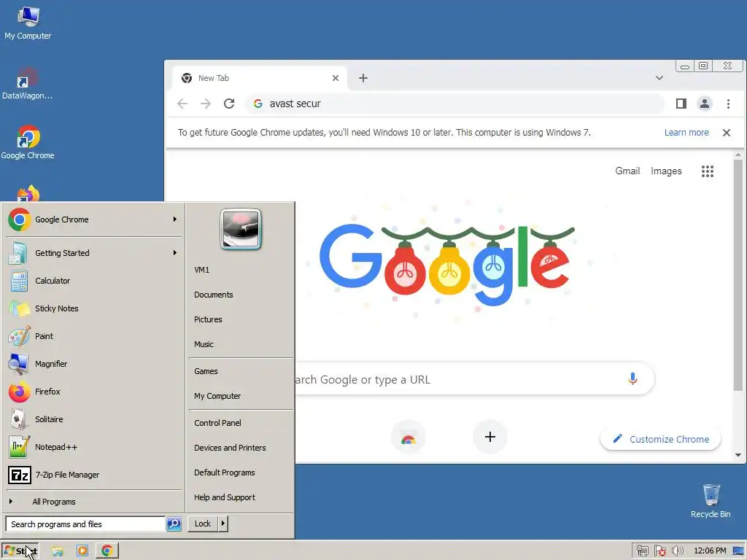The height and width of the screenshot is (560, 747).
Task: Click the voice search microphone icon
Action: pos(632,379)
